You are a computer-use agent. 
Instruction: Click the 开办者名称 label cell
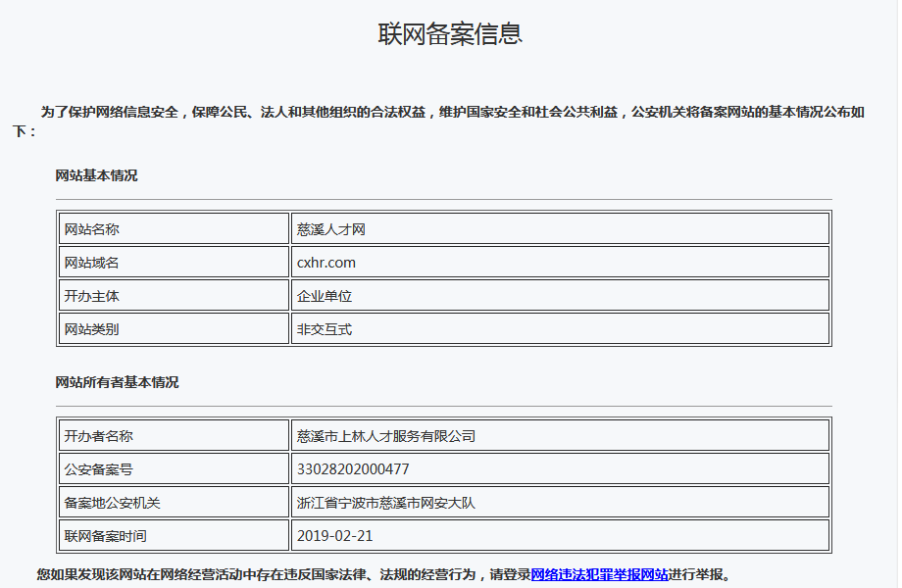[x=174, y=436]
